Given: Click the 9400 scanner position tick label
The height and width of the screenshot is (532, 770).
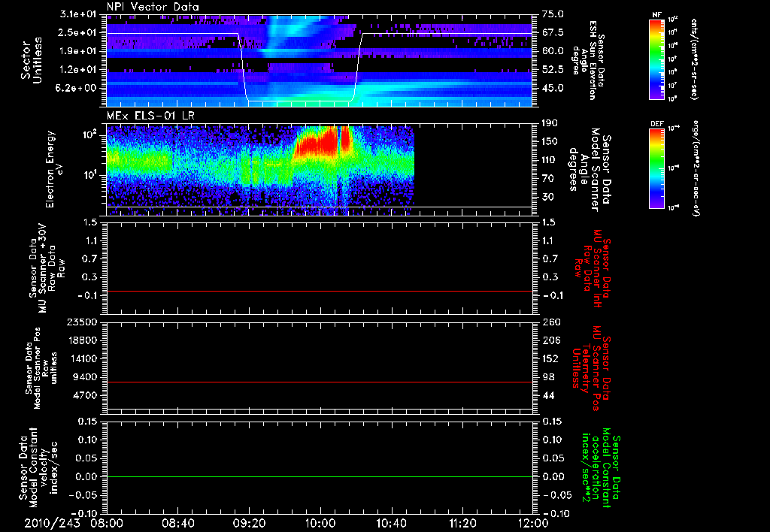Looking at the screenshot, I should click(x=86, y=377).
